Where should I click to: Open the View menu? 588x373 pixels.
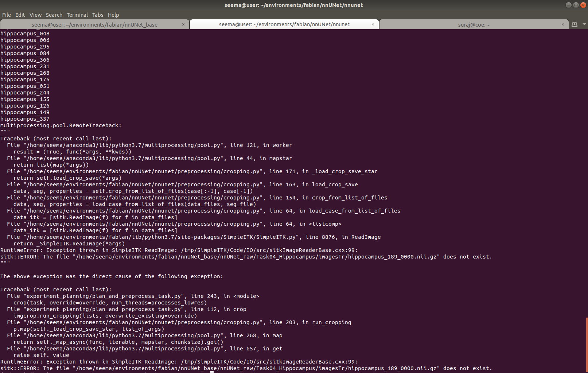pyautogui.click(x=35, y=15)
